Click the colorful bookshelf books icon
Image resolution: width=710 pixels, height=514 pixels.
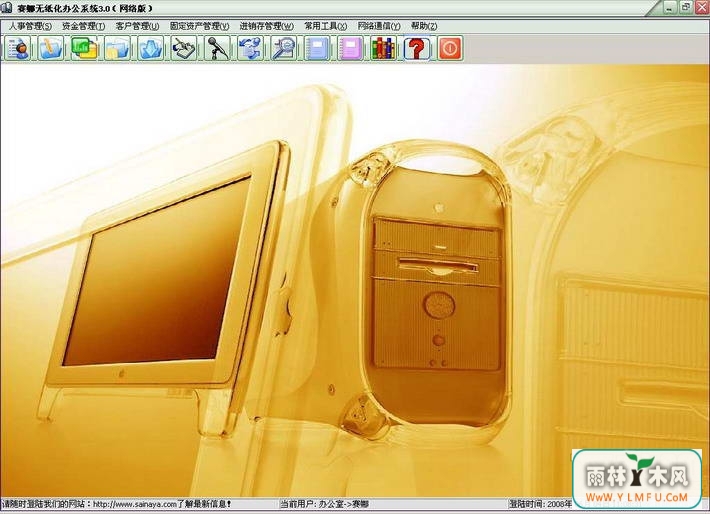coord(384,48)
